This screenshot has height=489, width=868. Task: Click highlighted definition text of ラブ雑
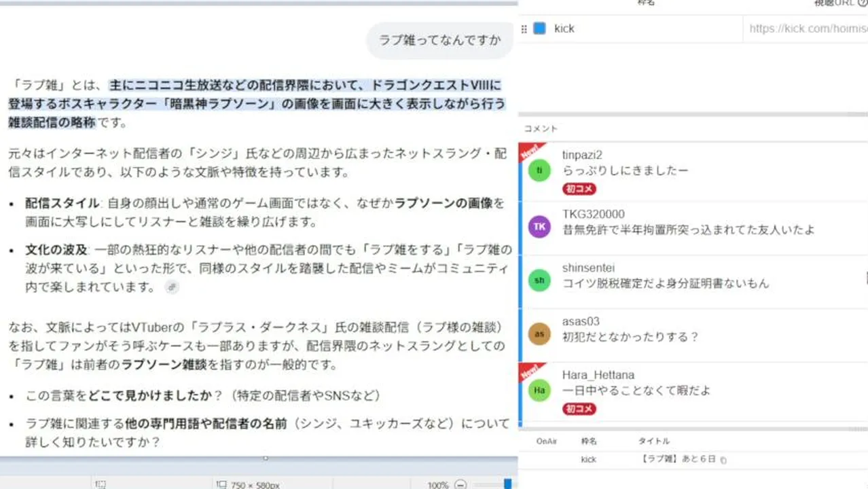[257, 104]
